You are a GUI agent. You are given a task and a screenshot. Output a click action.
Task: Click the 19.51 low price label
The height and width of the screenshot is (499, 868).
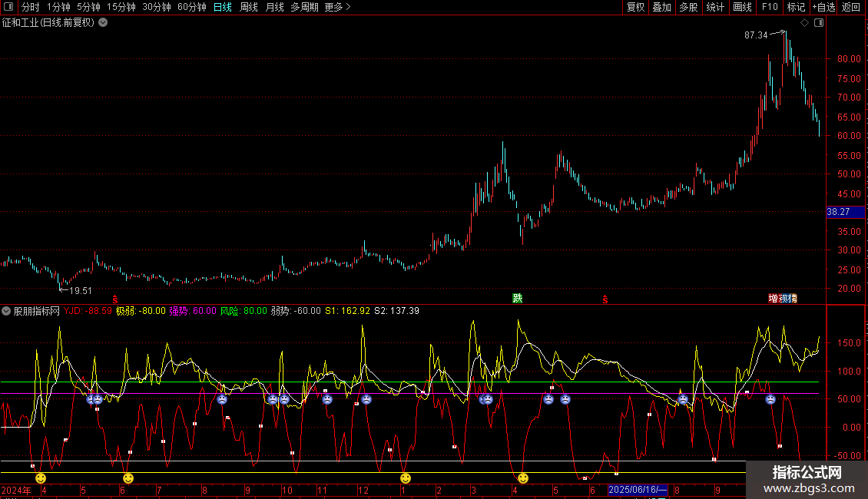tap(80, 291)
